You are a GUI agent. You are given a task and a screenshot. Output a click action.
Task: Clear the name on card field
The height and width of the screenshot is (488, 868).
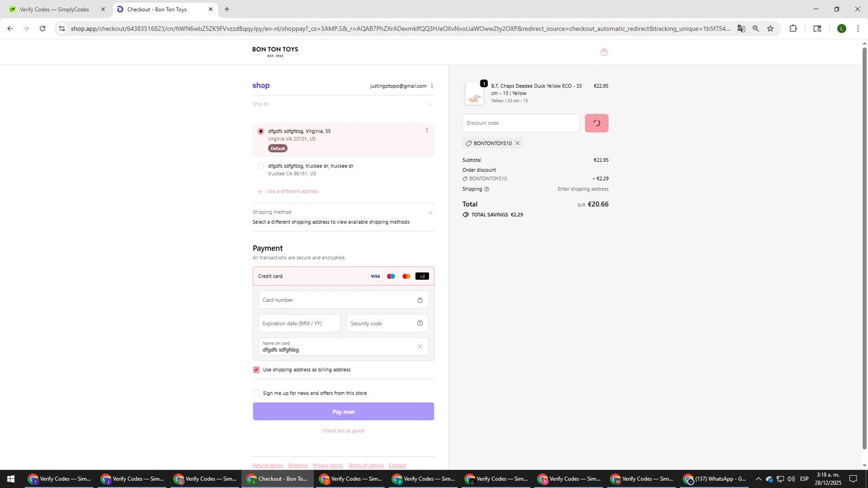coord(420,347)
